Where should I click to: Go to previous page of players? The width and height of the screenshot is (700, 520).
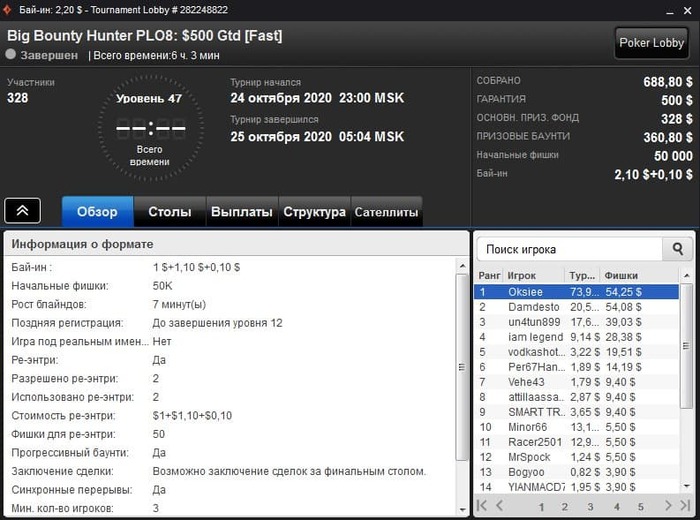pos(500,506)
